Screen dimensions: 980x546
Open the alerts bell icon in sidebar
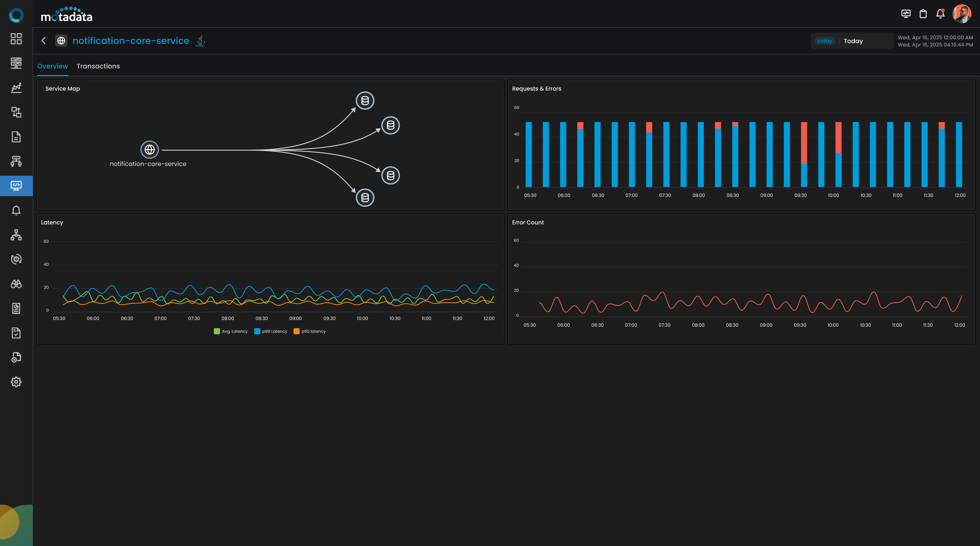pyautogui.click(x=16, y=210)
